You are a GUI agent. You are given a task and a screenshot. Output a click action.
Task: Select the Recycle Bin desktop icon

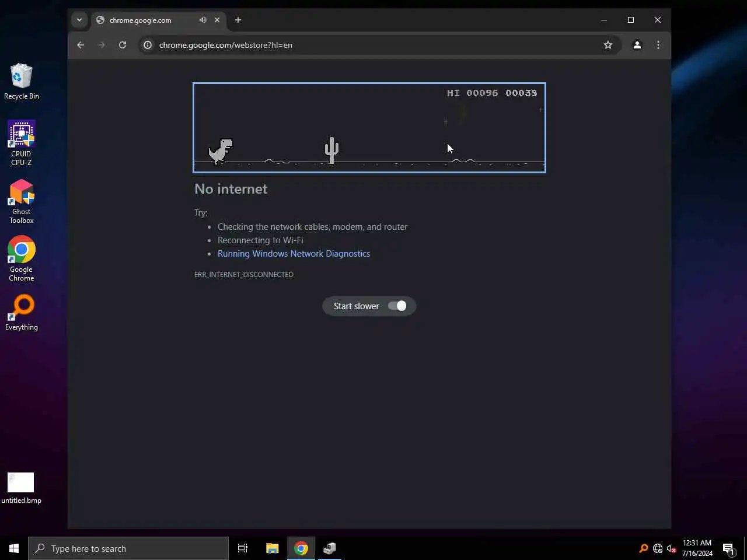pyautogui.click(x=22, y=82)
